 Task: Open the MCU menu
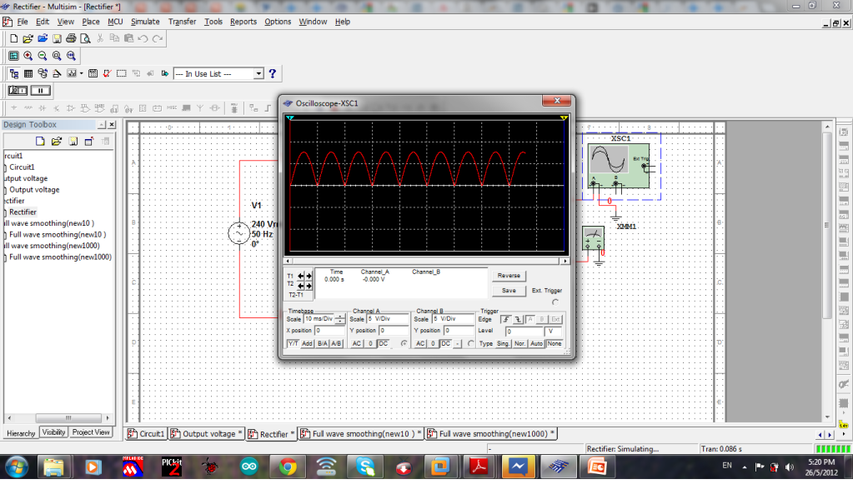point(115,22)
